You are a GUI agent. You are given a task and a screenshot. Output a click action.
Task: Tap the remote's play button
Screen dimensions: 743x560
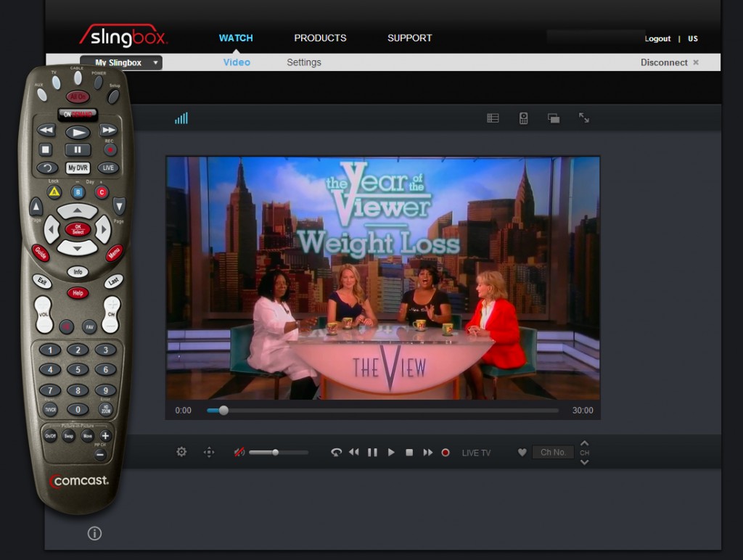(78, 132)
